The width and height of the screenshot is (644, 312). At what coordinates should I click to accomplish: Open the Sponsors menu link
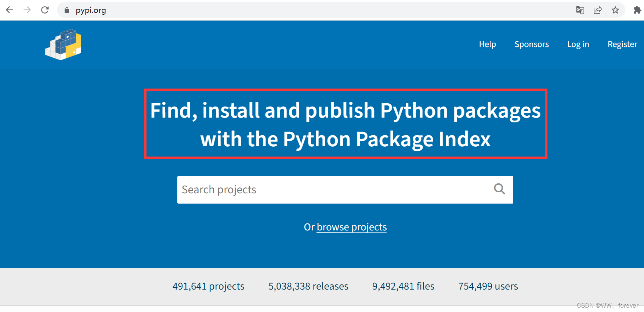pyautogui.click(x=531, y=44)
